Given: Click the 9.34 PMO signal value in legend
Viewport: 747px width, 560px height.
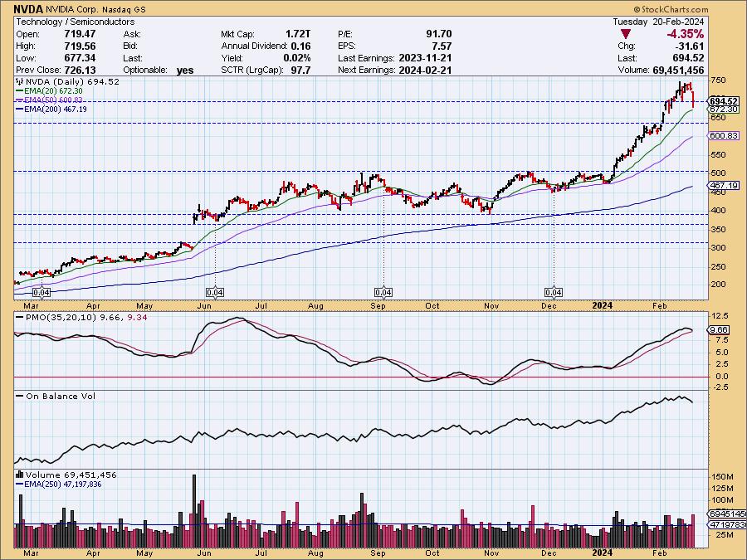Looking at the screenshot, I should 137,317.
